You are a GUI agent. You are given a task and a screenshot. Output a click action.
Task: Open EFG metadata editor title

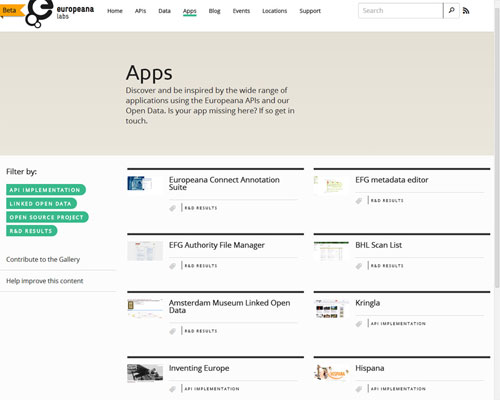(392, 180)
